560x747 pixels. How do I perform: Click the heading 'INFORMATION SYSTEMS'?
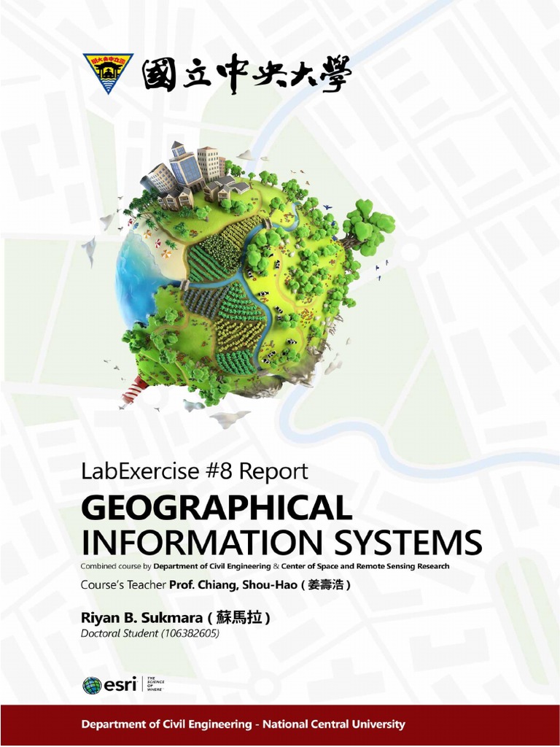tap(281, 542)
